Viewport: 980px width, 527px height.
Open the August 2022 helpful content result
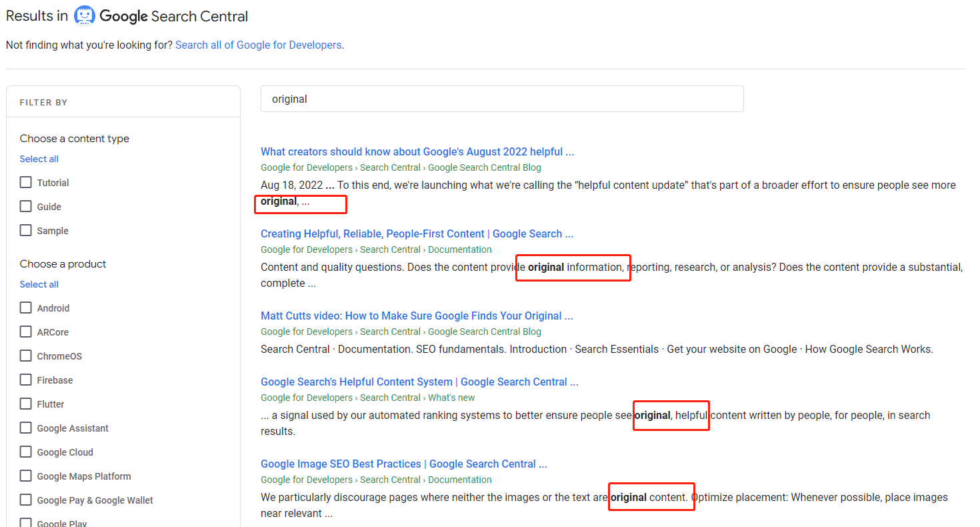tap(417, 152)
